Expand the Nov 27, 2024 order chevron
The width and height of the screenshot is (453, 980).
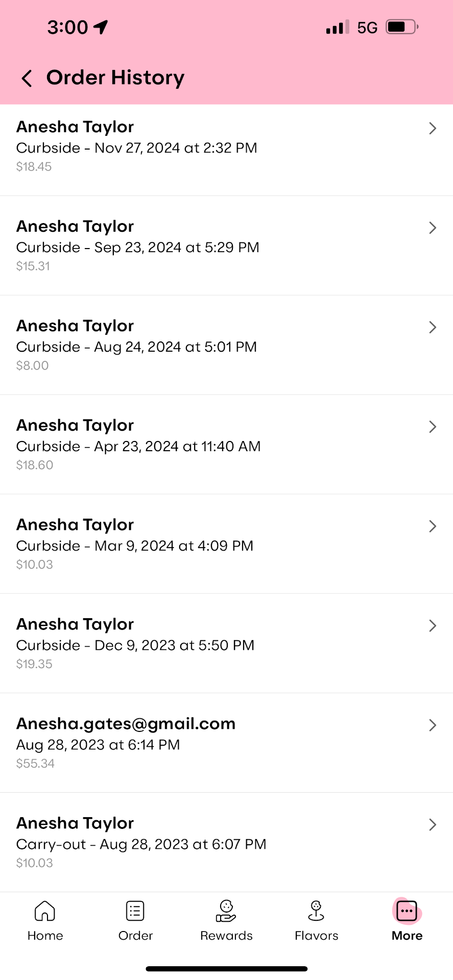433,128
